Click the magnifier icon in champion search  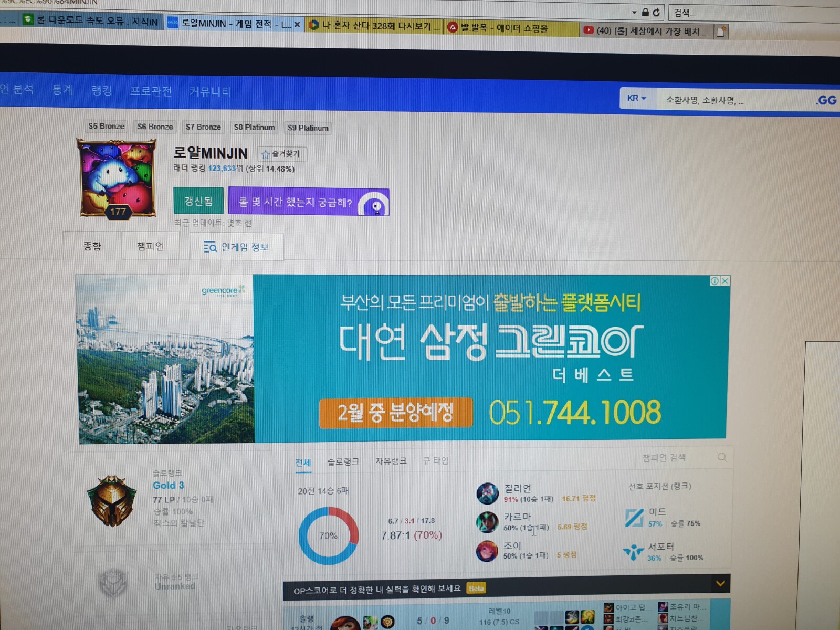coord(722,457)
